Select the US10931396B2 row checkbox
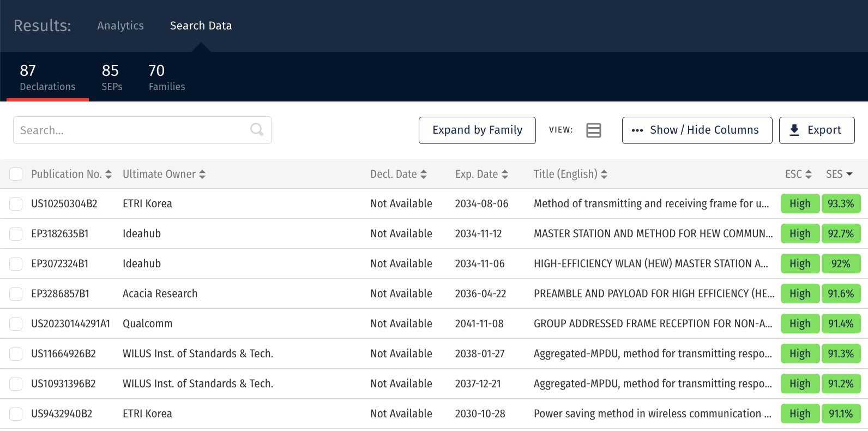Screen dimensions: 868x431 pyautogui.click(x=16, y=384)
